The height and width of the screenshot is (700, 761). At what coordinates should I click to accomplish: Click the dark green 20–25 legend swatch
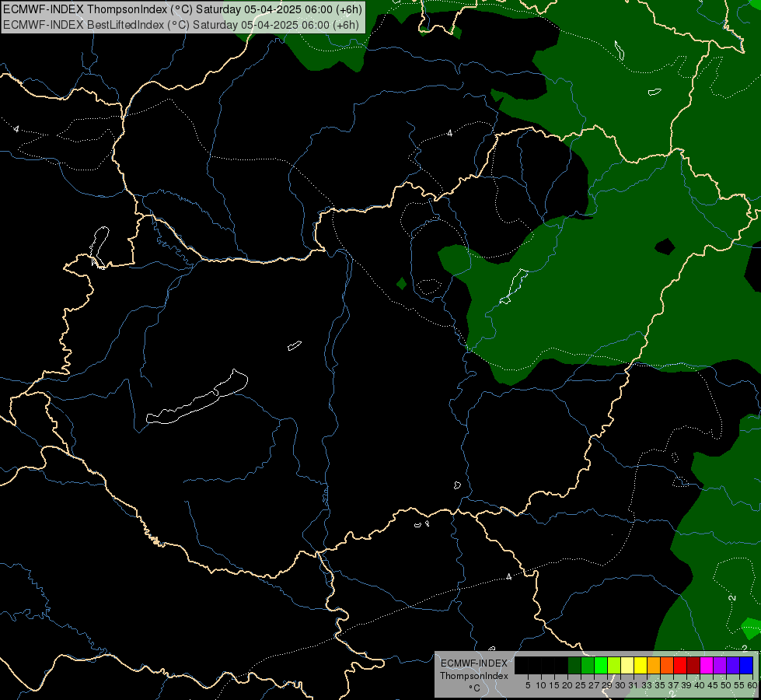click(x=574, y=665)
